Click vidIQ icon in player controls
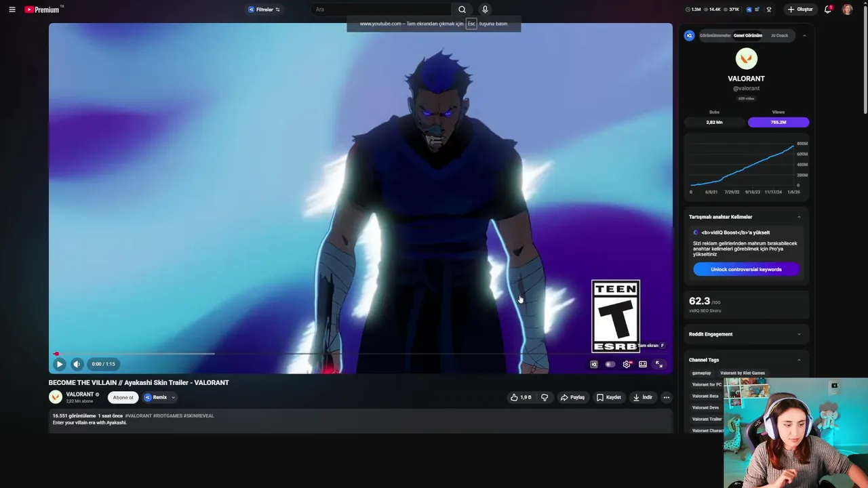868x488 pixels. tap(594, 364)
